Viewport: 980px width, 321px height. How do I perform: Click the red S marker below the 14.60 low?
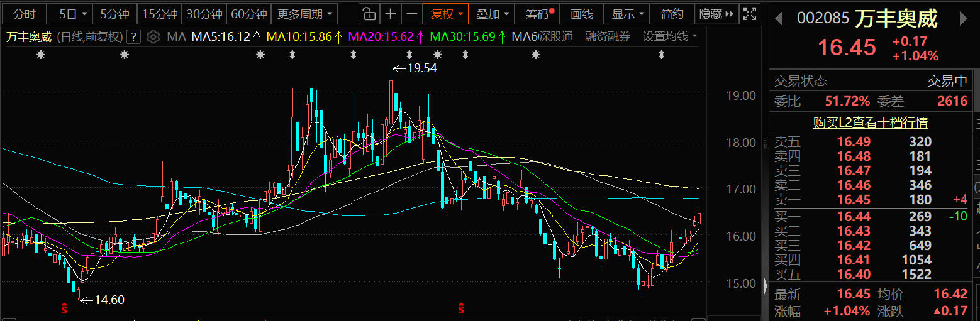[64, 308]
